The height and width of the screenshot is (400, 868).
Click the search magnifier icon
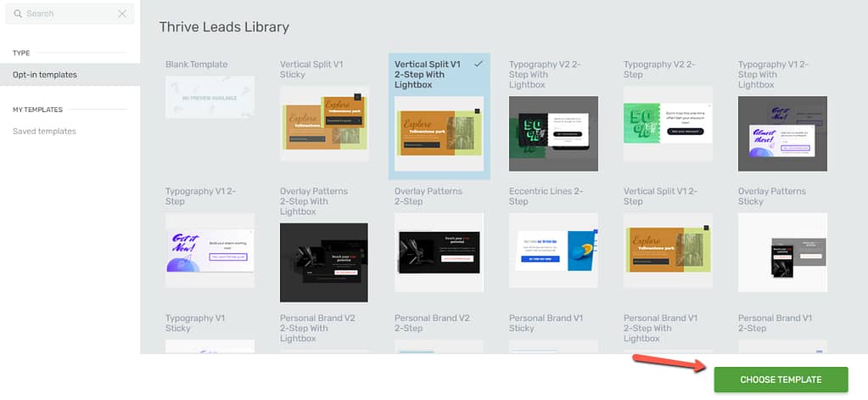click(17, 14)
